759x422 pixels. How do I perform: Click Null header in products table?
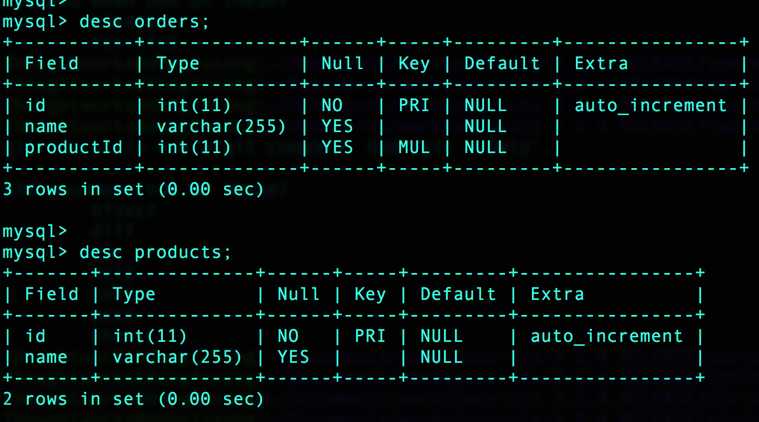tap(298, 294)
